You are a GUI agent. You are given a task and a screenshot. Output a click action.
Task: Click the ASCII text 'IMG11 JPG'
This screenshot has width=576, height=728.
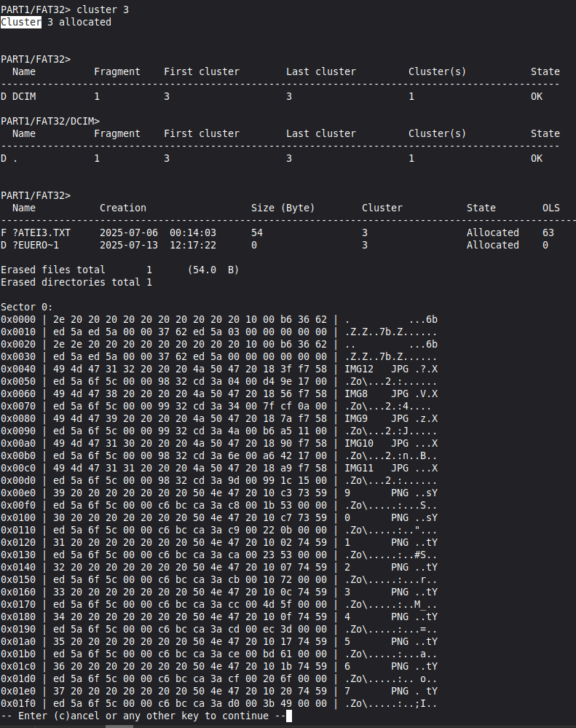[x=376, y=468]
